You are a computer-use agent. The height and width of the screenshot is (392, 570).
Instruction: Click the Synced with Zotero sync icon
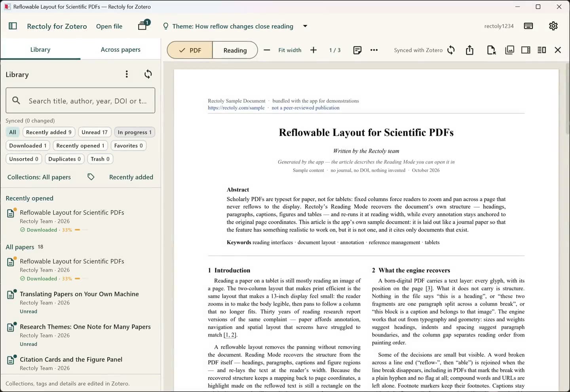tap(451, 50)
